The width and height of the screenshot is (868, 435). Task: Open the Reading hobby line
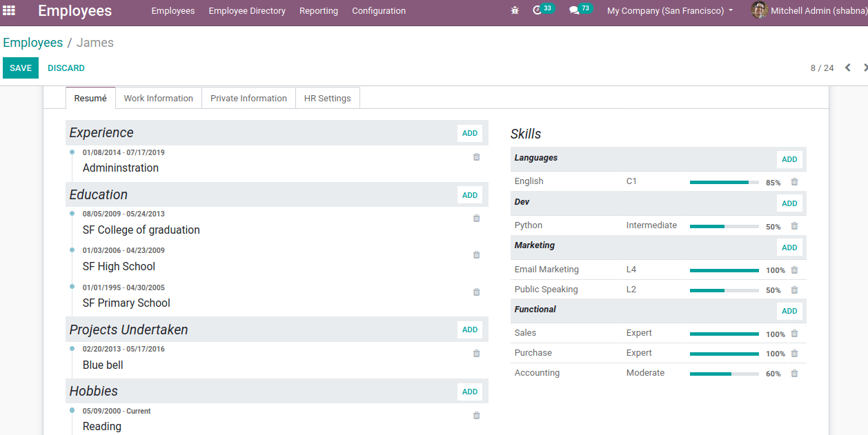[101, 426]
